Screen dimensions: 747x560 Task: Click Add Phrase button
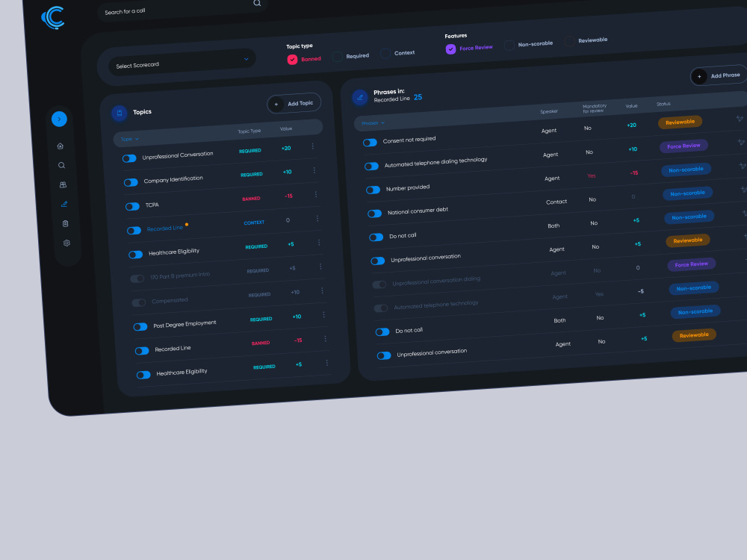click(719, 75)
